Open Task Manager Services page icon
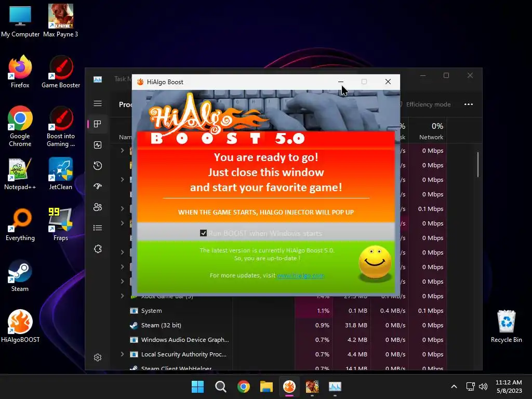Viewport: 532px width, 399px height. (x=98, y=249)
